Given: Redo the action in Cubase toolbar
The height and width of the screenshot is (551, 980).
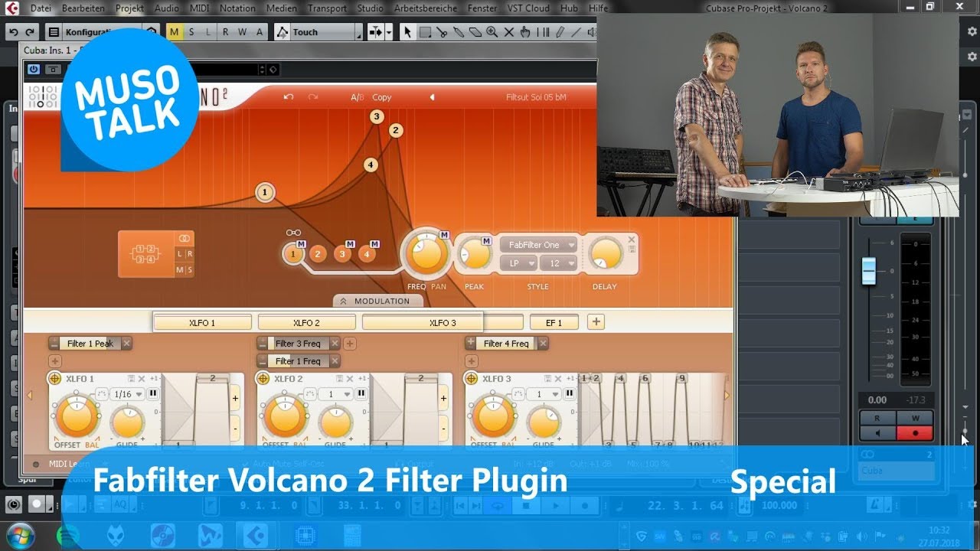Looking at the screenshot, I should [30, 32].
